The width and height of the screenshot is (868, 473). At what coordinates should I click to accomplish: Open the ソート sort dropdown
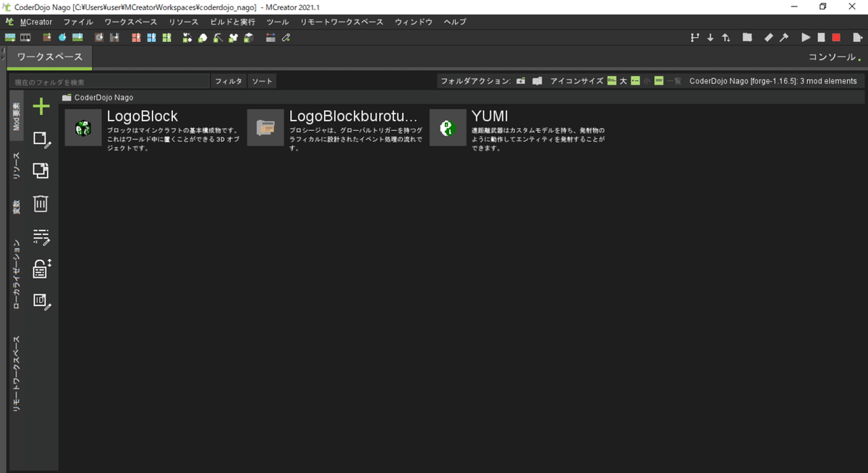262,81
